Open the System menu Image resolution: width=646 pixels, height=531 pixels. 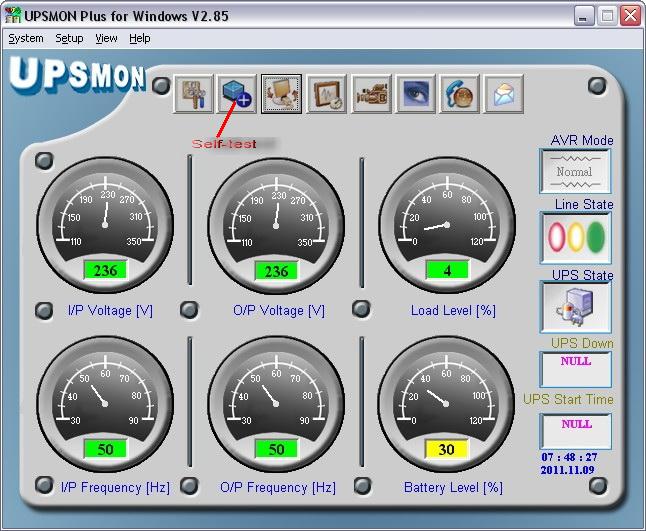pyautogui.click(x=26, y=38)
